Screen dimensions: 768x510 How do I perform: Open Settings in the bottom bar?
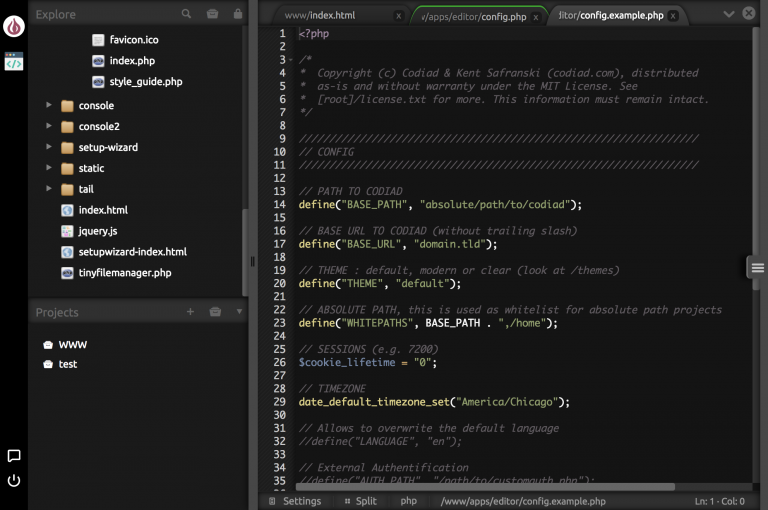tap(294, 501)
